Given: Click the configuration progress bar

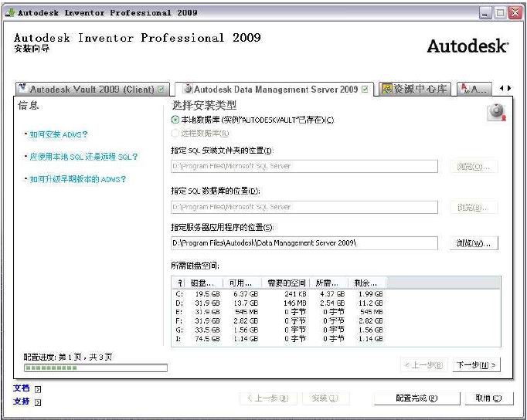Looking at the screenshot, I should click(96, 368).
